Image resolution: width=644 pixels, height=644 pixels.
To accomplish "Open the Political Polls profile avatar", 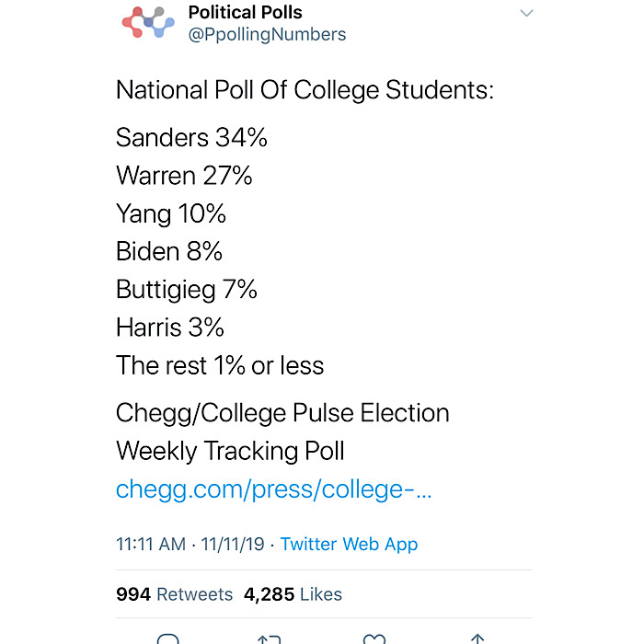I will click(x=148, y=23).
